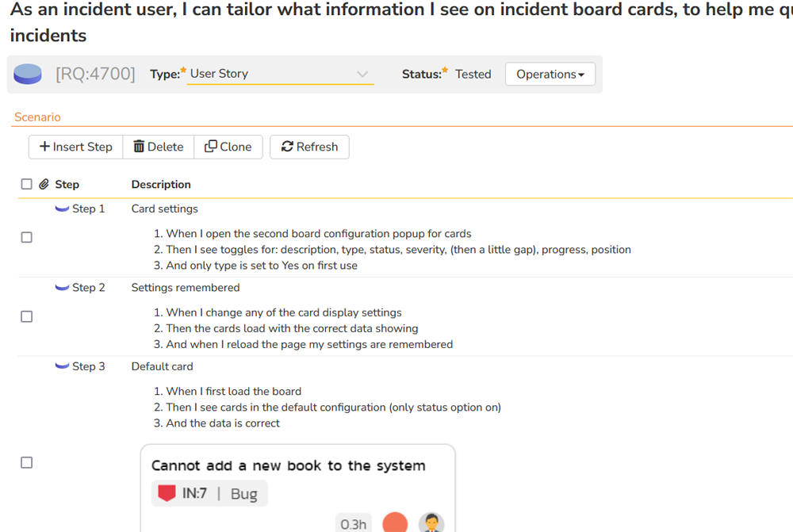
Task: Click the 0.3h time badge on card
Action: click(354, 523)
